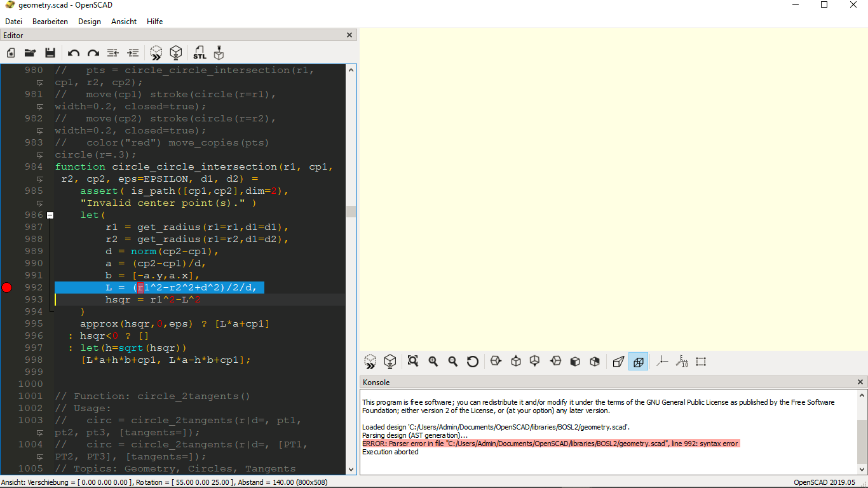Open the Ansicht menu
Image resolution: width=868 pixels, height=488 pixels.
point(124,21)
